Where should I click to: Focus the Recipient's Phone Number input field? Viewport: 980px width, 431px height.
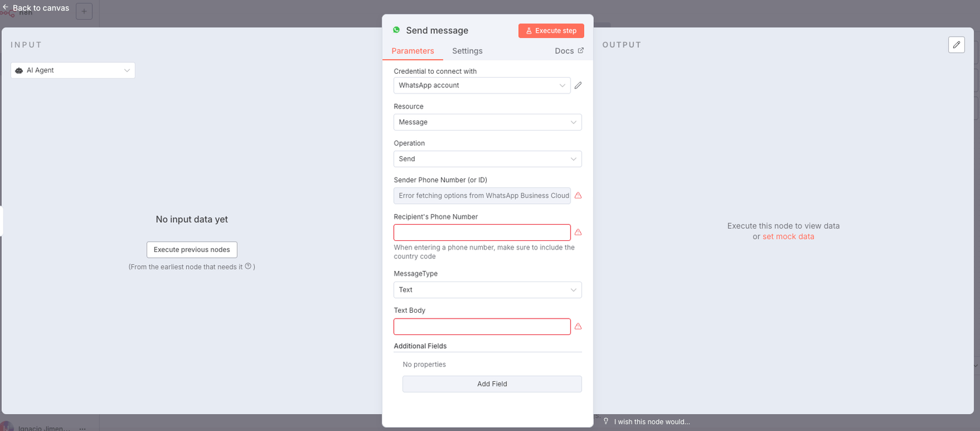coord(482,232)
